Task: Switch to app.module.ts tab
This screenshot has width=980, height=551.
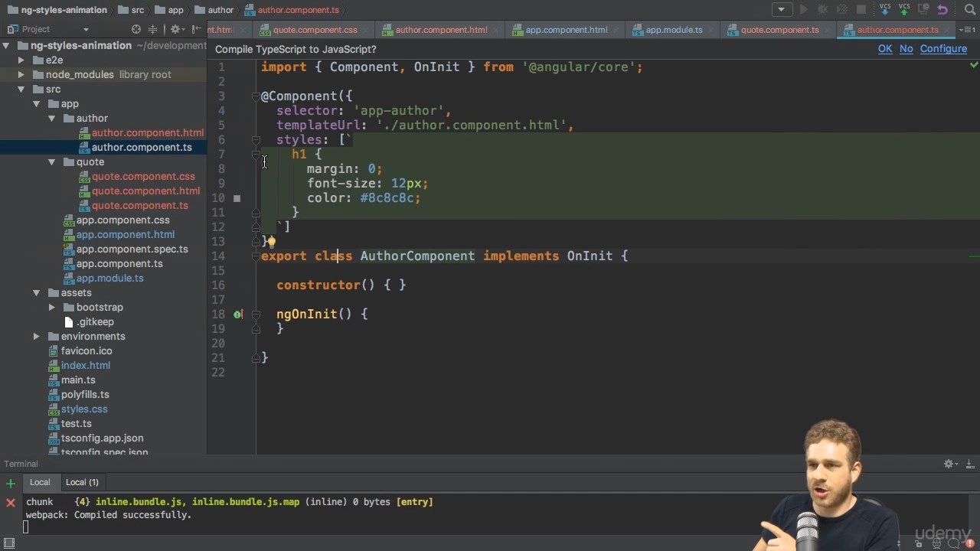Action: tap(674, 30)
